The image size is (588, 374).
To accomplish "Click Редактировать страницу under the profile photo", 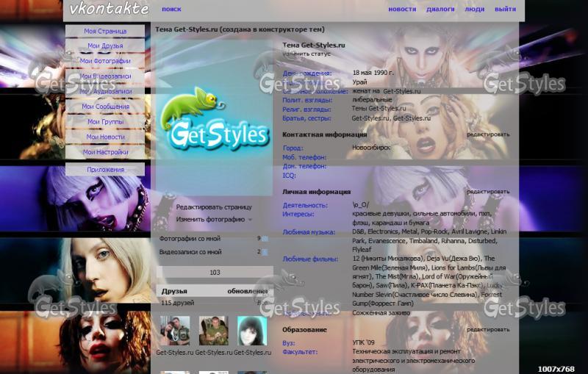I will [213, 207].
